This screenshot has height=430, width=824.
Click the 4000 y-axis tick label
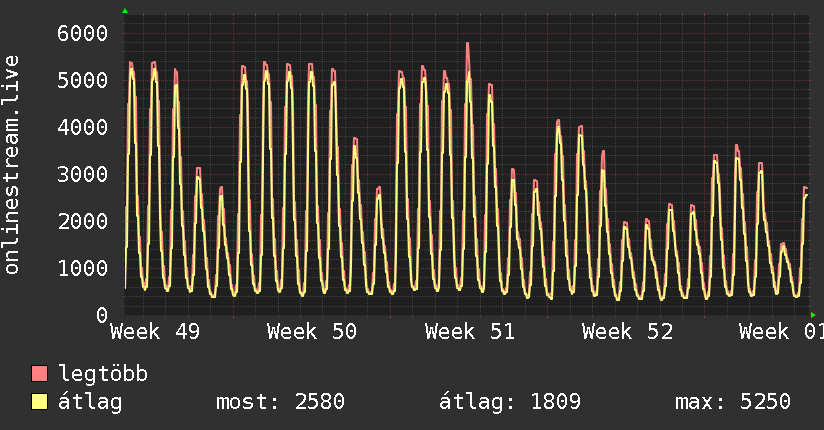coord(83,127)
